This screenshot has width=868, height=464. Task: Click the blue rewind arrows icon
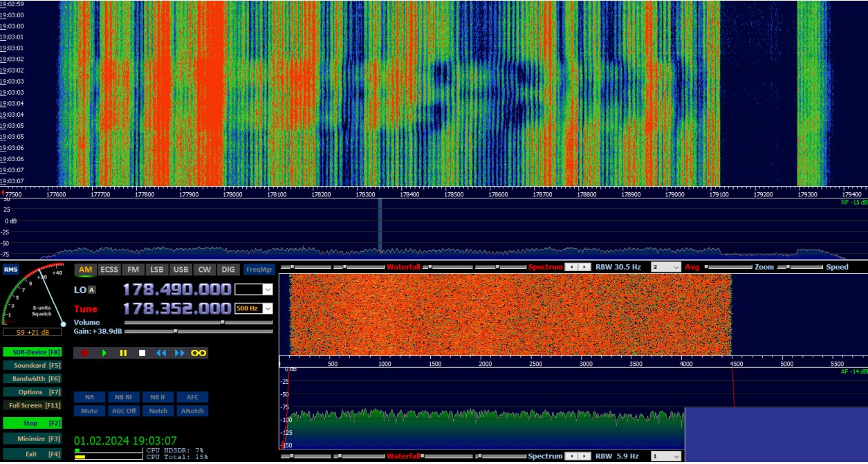pyautogui.click(x=160, y=353)
